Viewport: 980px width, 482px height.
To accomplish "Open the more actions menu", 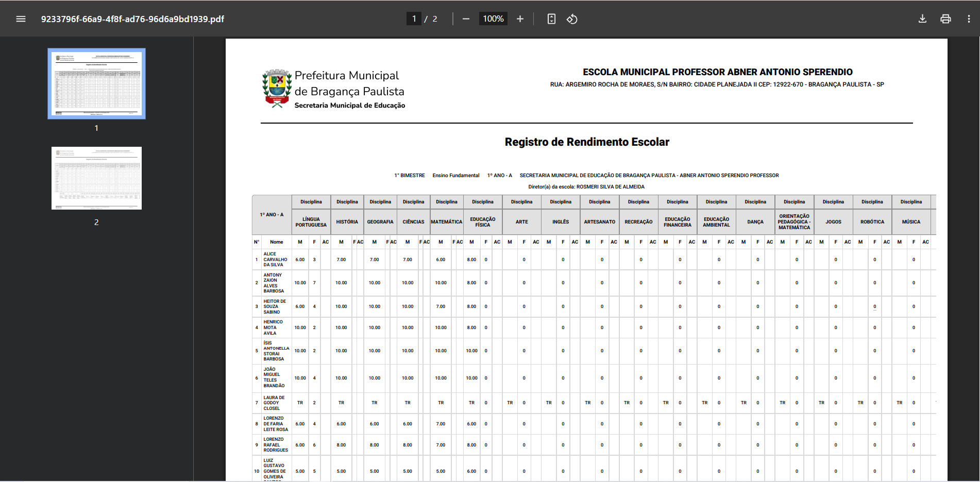I will tap(969, 19).
